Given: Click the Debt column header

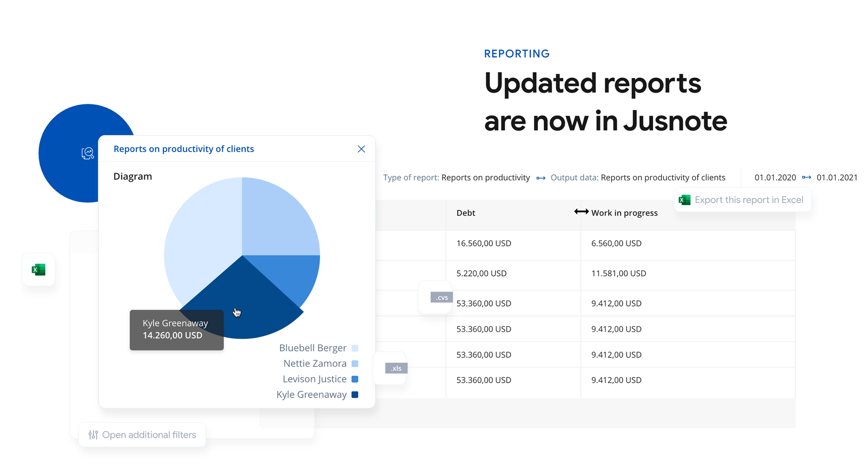Looking at the screenshot, I should pos(465,213).
